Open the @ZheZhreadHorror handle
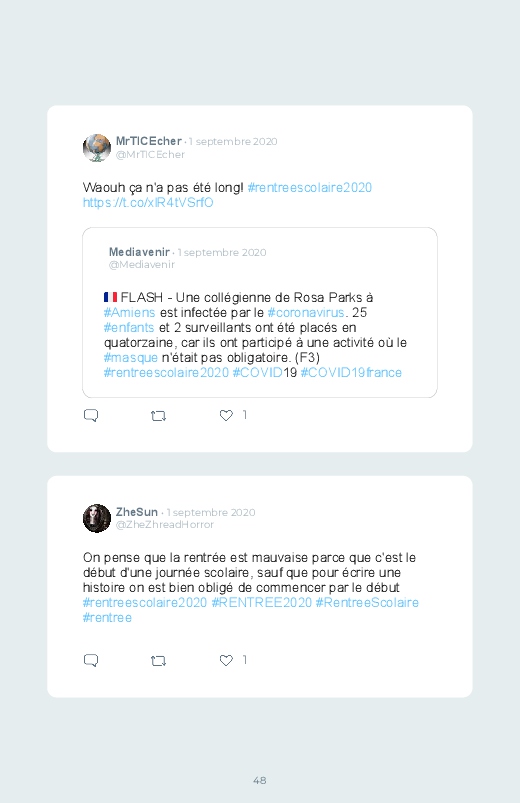The height and width of the screenshot is (803, 520). click(x=164, y=524)
